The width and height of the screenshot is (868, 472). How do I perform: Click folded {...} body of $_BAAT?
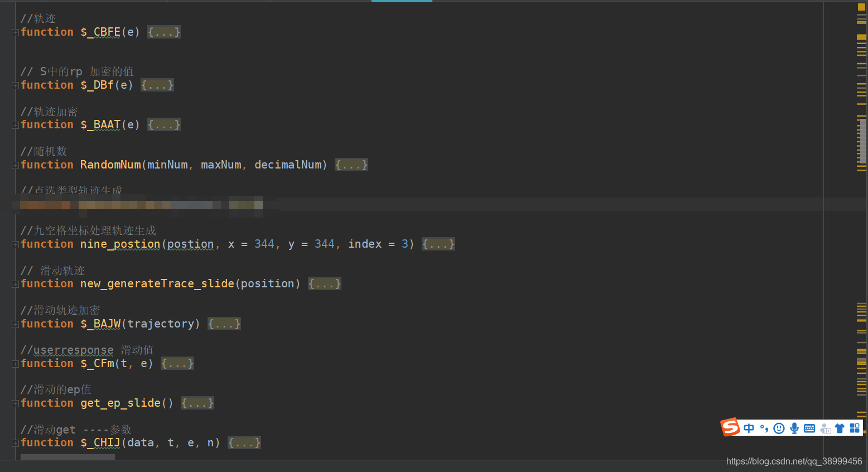click(164, 124)
